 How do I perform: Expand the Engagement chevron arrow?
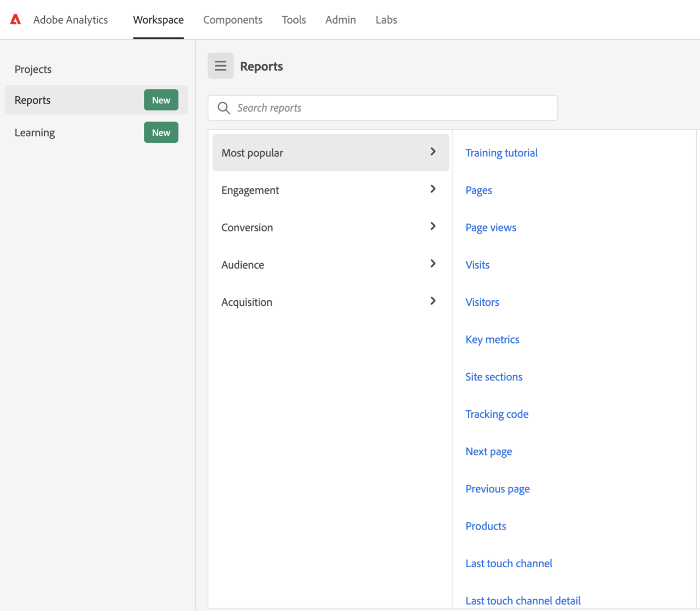pyautogui.click(x=433, y=189)
